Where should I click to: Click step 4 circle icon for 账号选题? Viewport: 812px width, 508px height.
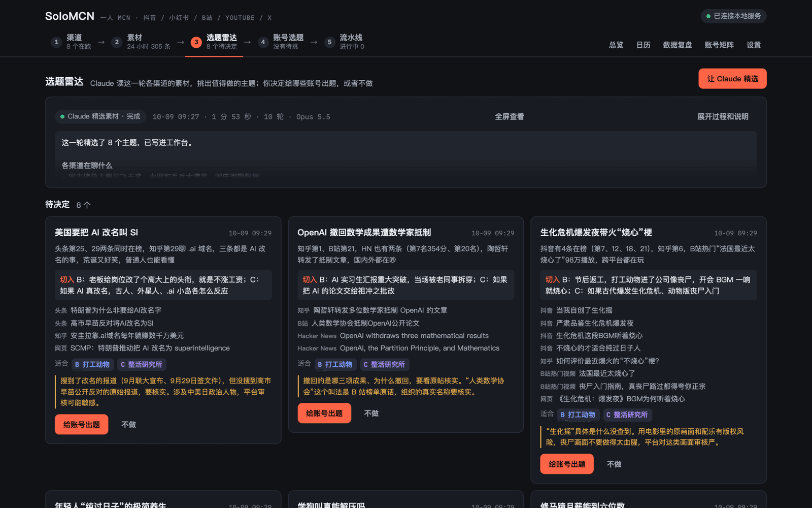point(263,42)
